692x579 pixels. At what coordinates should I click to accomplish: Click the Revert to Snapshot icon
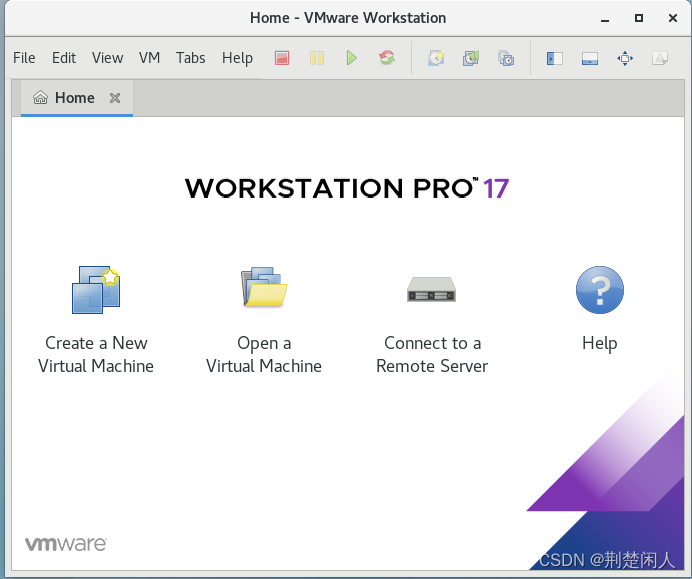(471, 58)
